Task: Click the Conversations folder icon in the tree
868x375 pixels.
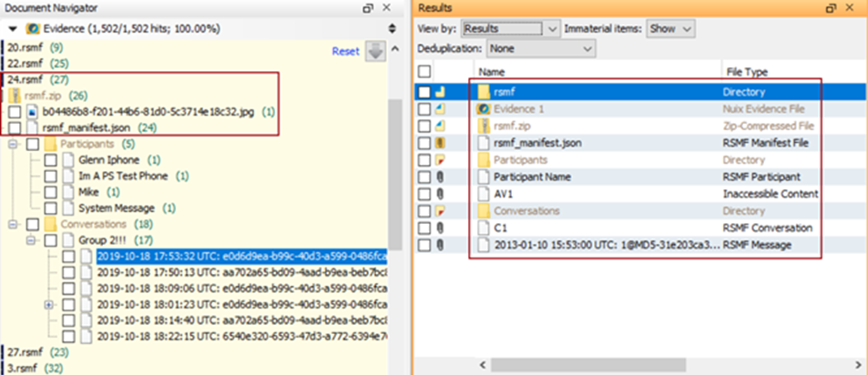Action: pos(51,224)
